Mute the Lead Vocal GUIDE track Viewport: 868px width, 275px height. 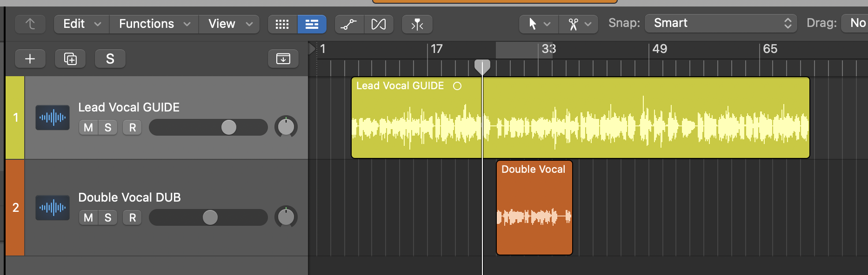[x=88, y=128]
